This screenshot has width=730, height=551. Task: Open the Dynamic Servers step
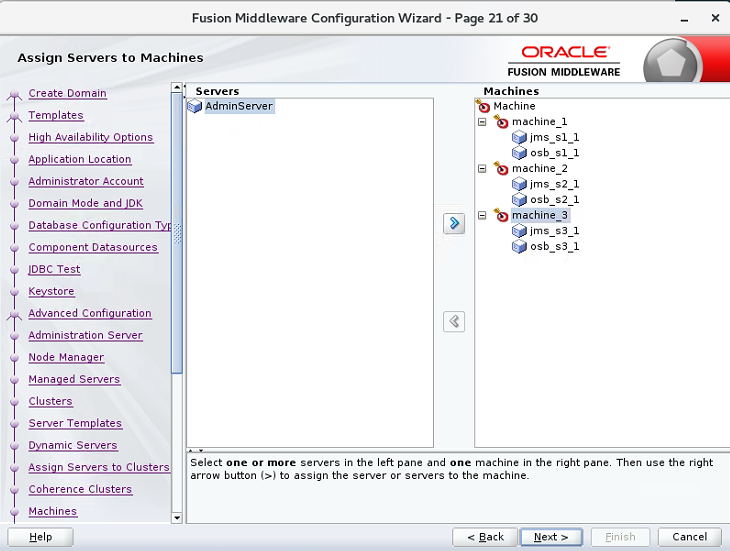73,445
